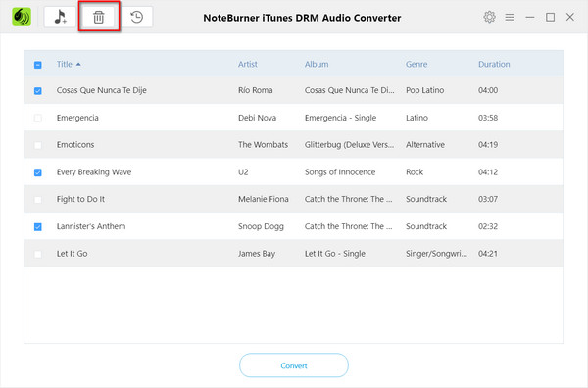
Task: Click the Convert button
Action: click(x=294, y=365)
